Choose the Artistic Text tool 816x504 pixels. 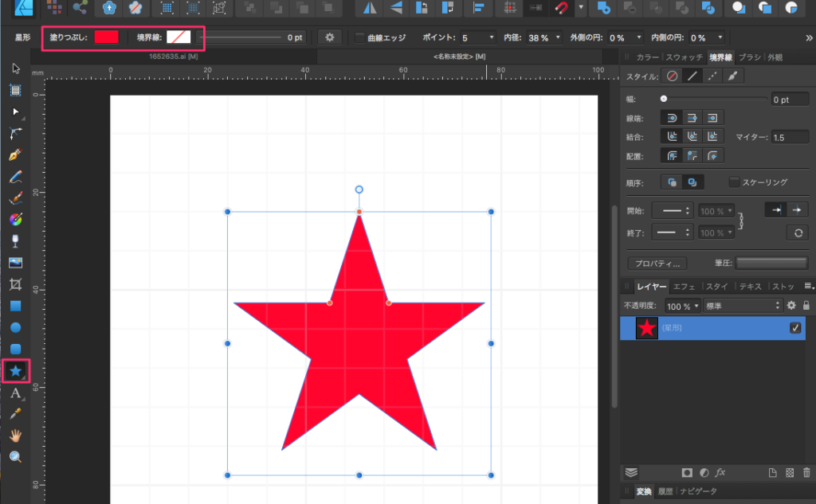coord(15,393)
